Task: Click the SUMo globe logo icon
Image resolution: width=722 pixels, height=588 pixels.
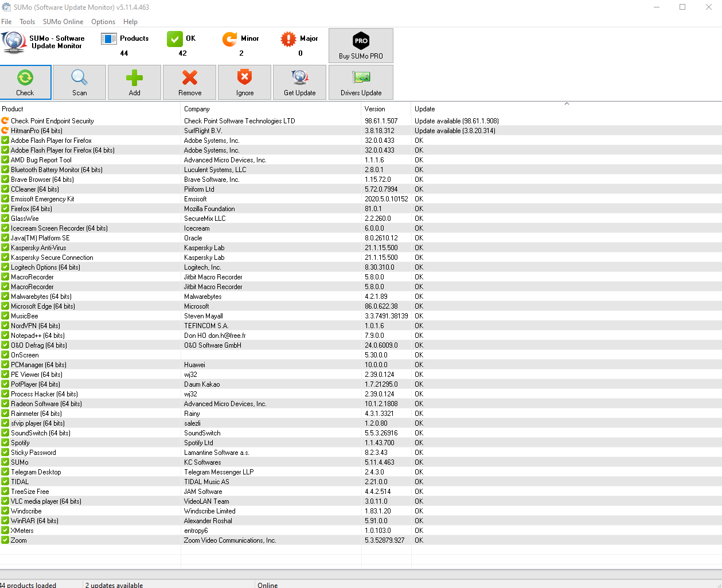Action: pyautogui.click(x=14, y=42)
